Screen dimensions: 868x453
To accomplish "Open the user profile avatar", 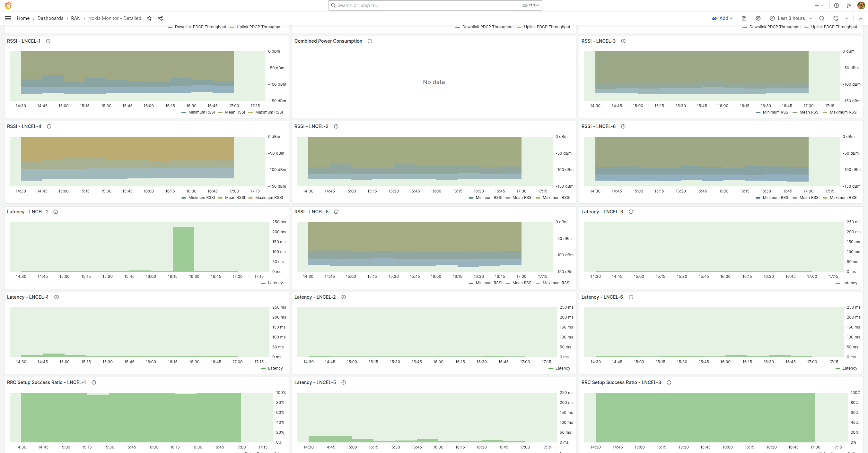I will [x=861, y=5].
